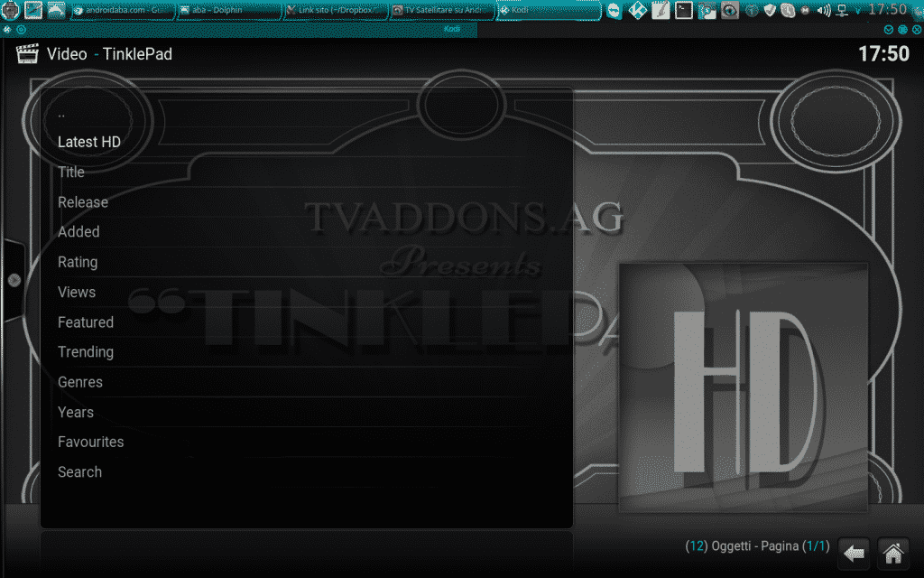Viewport: 924px width, 578px height.
Task: Open TeamViewer tray icon
Action: [x=614, y=10]
